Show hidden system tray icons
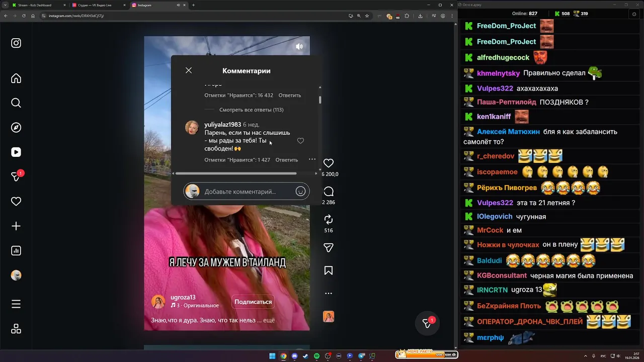644x362 pixels. pyautogui.click(x=585, y=356)
